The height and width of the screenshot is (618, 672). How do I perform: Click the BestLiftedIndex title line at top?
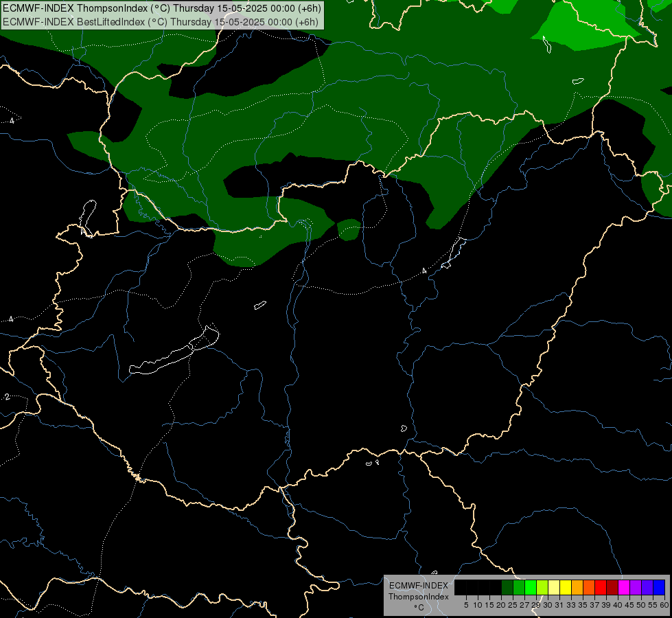pyautogui.click(x=161, y=22)
